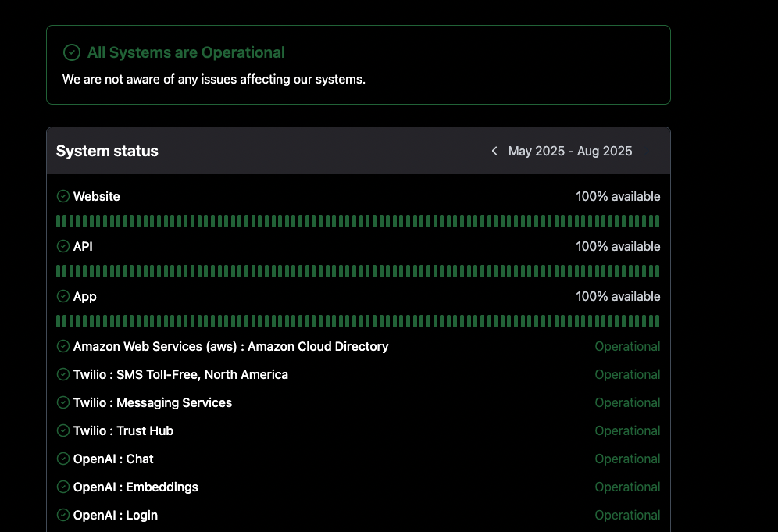This screenshot has height=532, width=778.
Task: Click App's 100% available text
Action: point(618,296)
